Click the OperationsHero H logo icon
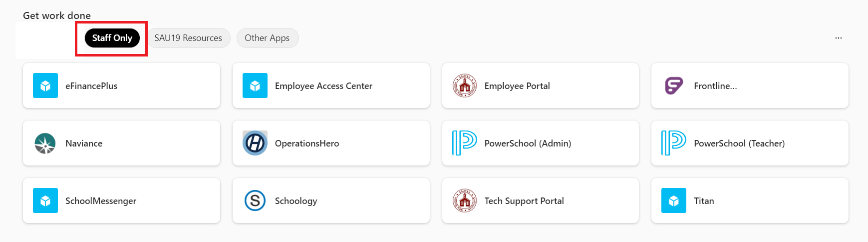Image resolution: width=868 pixels, height=242 pixels. [x=255, y=143]
